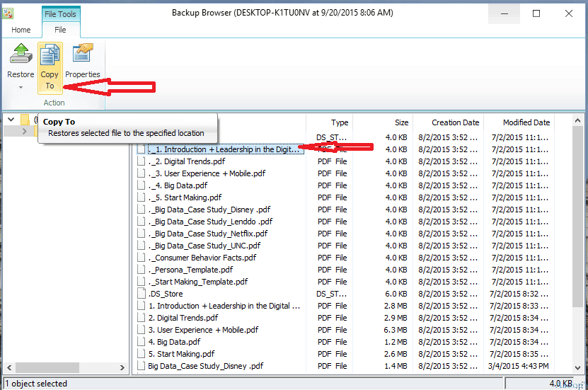Collapse the top tree folder node

(x=11, y=120)
